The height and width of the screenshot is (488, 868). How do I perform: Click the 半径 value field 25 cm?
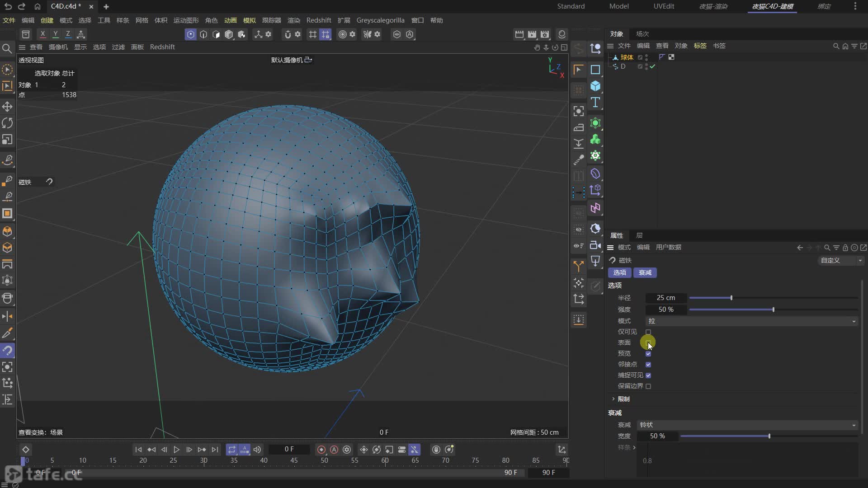[x=666, y=298]
